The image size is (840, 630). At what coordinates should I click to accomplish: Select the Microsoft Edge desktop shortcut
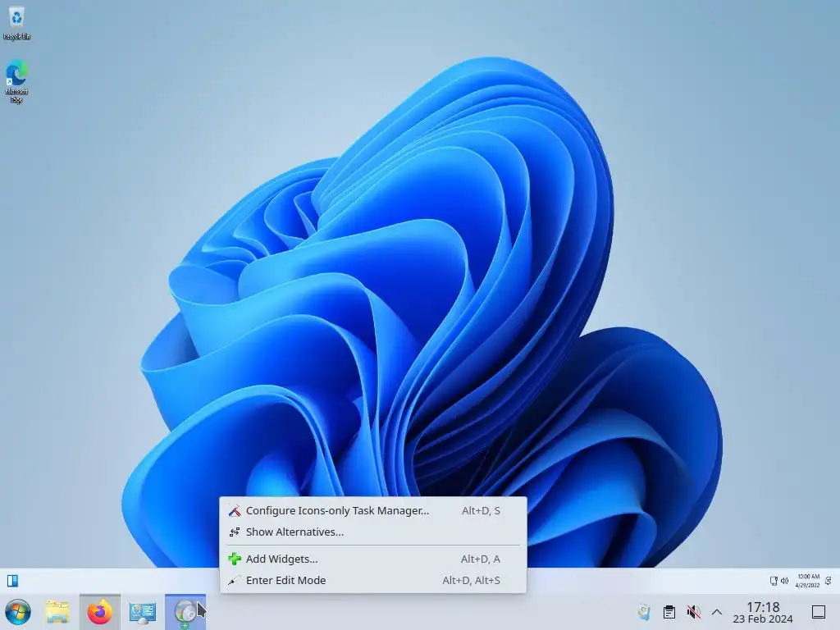[16, 81]
